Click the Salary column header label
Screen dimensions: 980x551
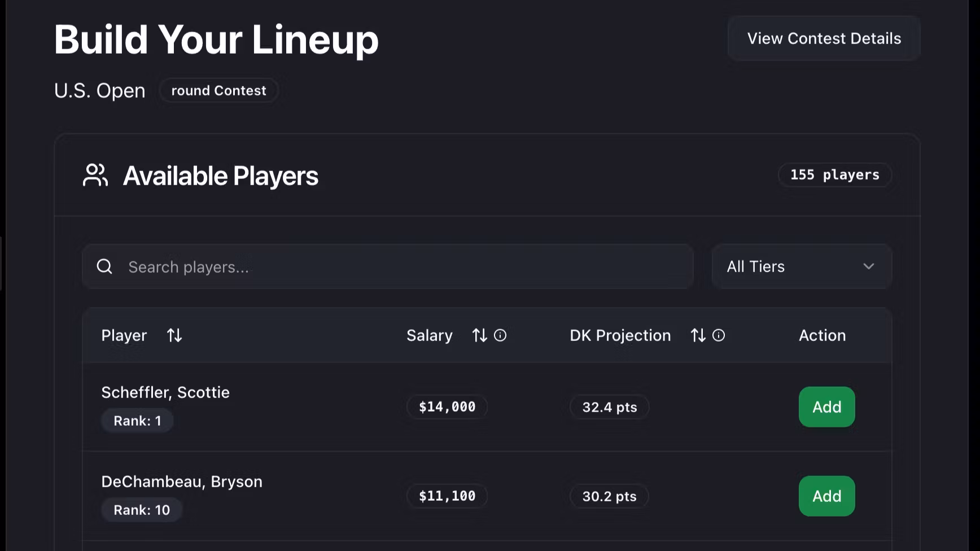pyautogui.click(x=430, y=335)
